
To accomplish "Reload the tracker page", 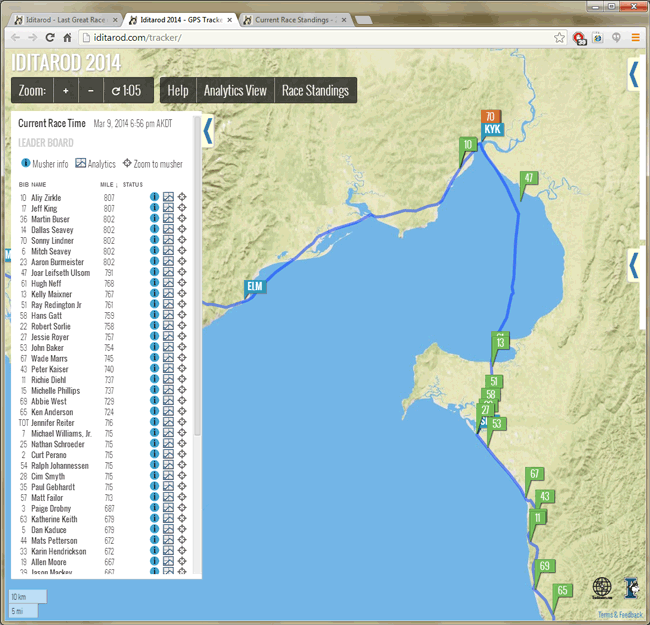I will click(x=50, y=38).
